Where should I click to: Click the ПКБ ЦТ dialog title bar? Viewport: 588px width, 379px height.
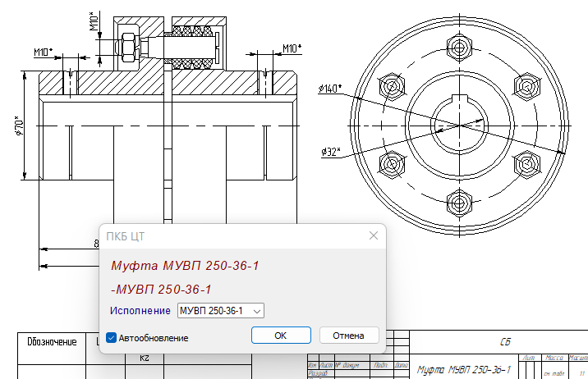tap(230, 235)
